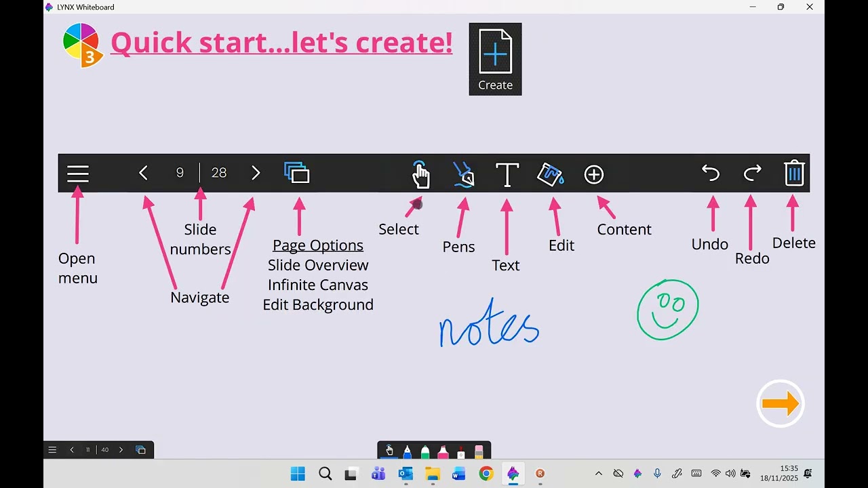Click the microphone tray icon
The image size is (868, 488).
pos(657,474)
